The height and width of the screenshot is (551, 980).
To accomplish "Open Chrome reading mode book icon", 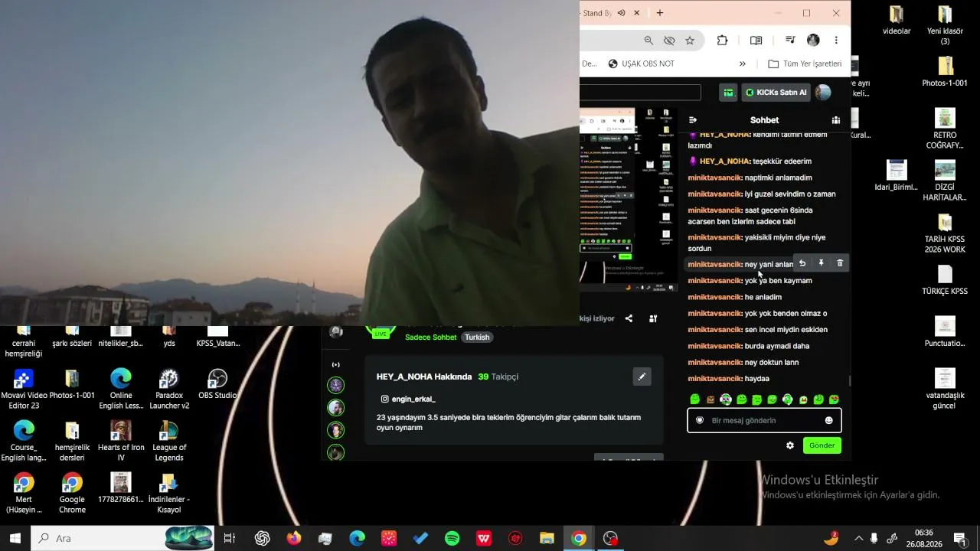I will 756,41.
